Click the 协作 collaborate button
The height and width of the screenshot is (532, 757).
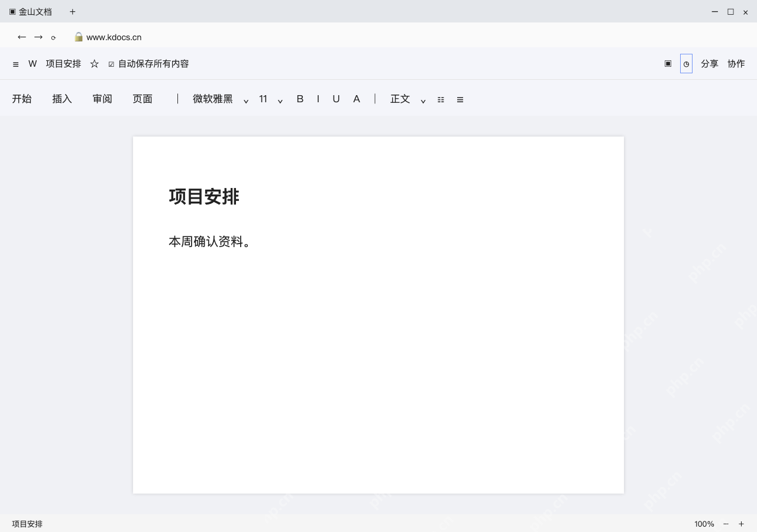pos(736,64)
